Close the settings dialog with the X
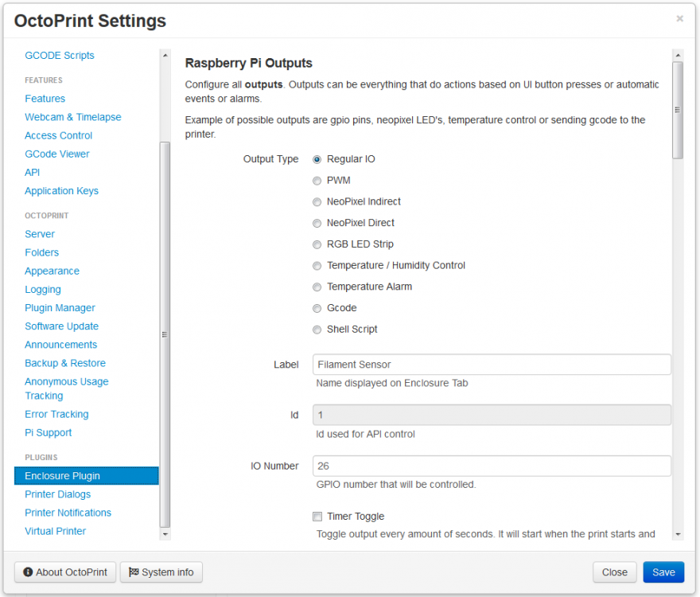Image resolution: width=700 pixels, height=597 pixels. tap(679, 18)
